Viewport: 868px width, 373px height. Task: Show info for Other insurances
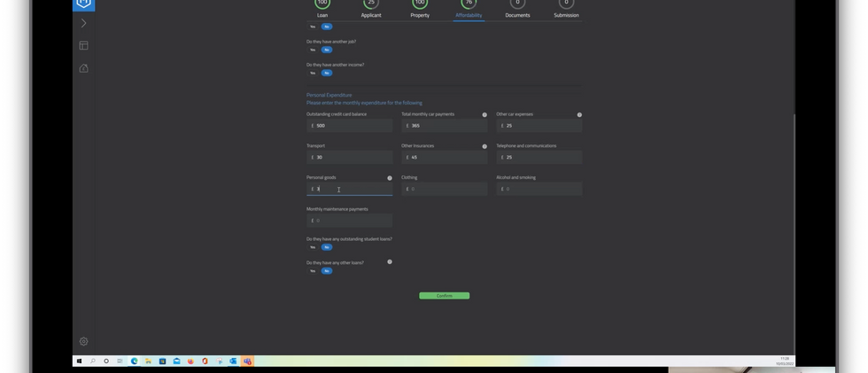[x=484, y=146]
